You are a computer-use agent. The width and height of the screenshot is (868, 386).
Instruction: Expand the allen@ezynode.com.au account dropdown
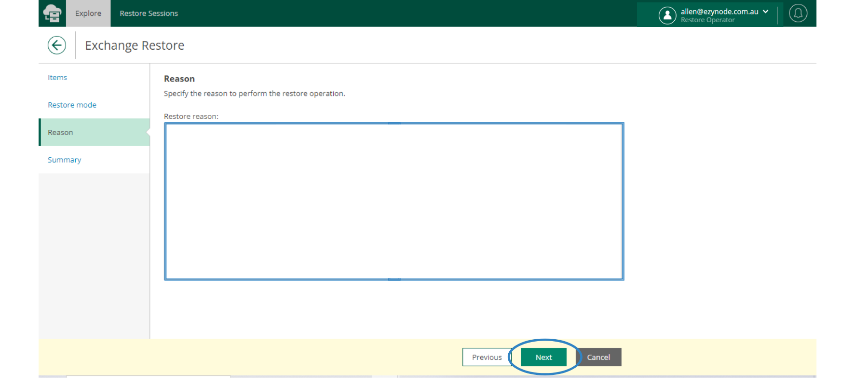click(x=766, y=12)
